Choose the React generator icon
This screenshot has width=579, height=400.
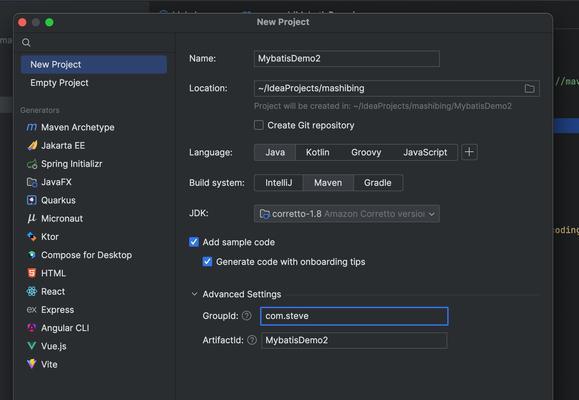click(32, 291)
